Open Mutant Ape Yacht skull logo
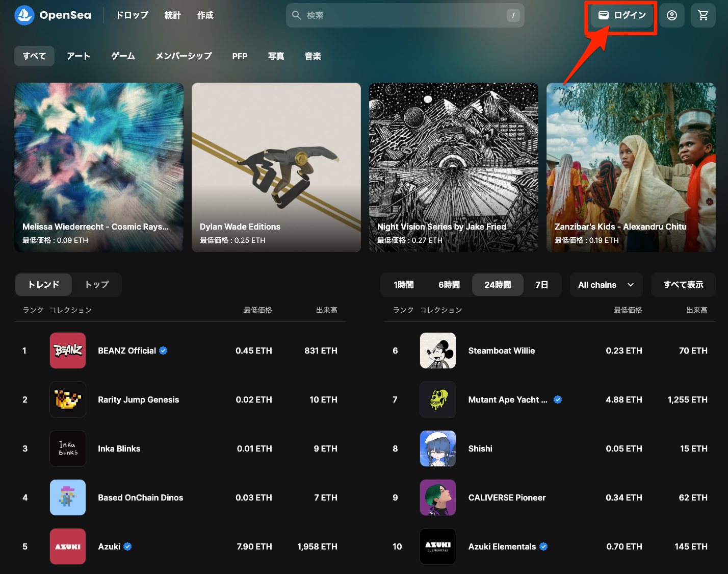Screen dimensions: 728x574 [438, 400]
